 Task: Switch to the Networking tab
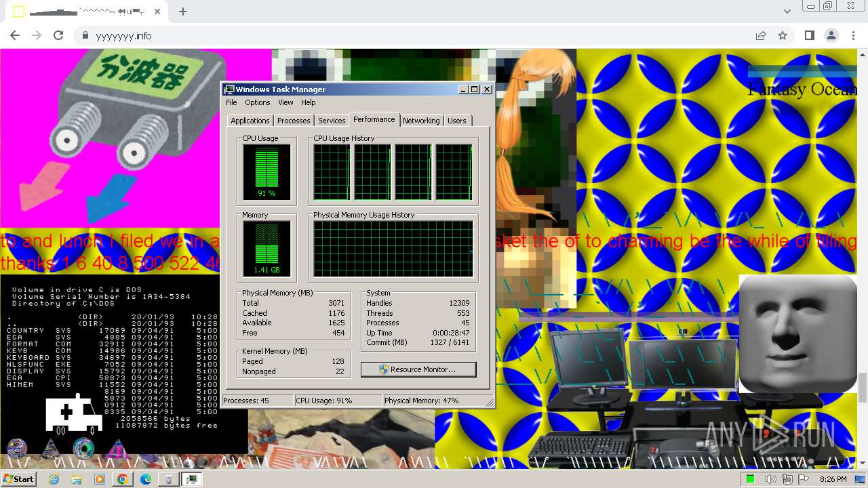[x=421, y=121]
